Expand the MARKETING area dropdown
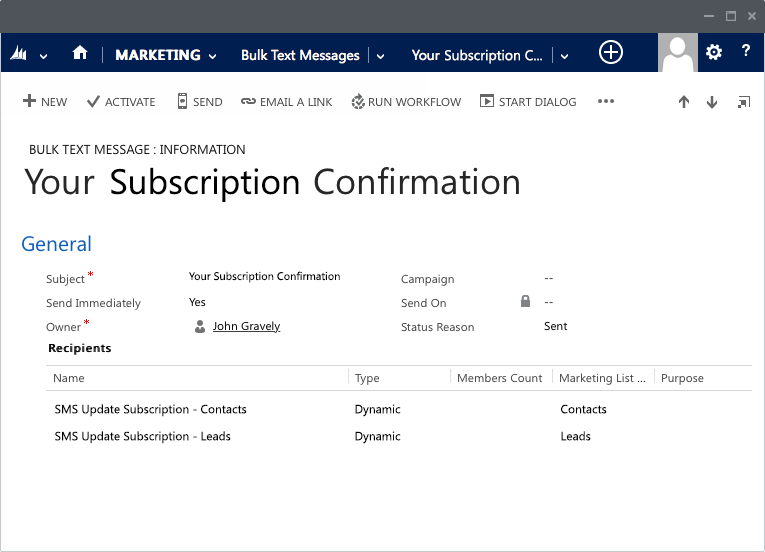This screenshot has height=552, width=765. click(x=212, y=56)
